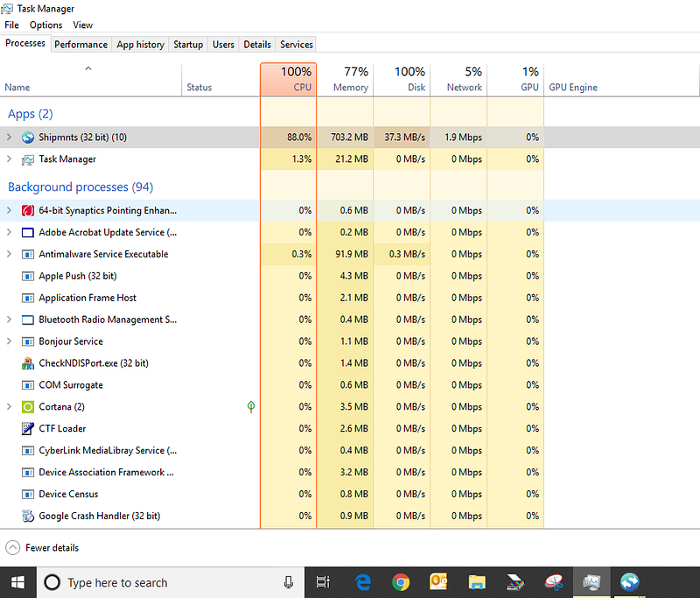Viewport: 700px width, 598px height.
Task: Open the Snipping Tool taskbar icon
Action: [554, 582]
